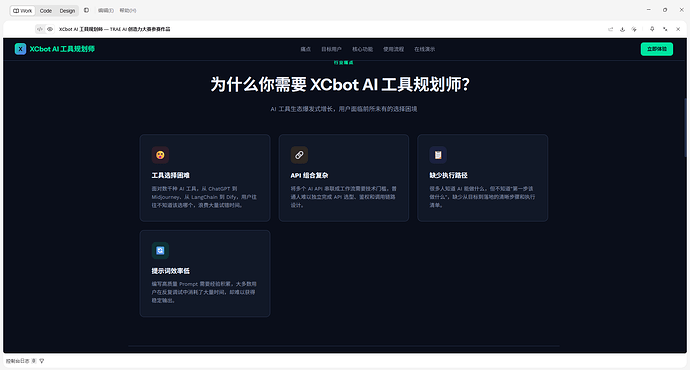Click the share icon in preview toolbar
This screenshot has width=690, height=370.
610,29
